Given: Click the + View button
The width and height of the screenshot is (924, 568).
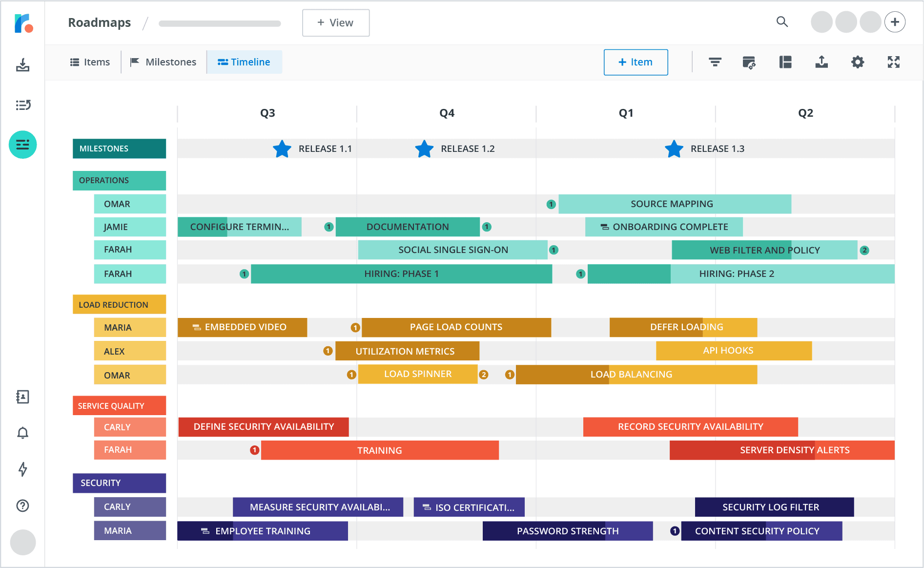Looking at the screenshot, I should tap(335, 22).
